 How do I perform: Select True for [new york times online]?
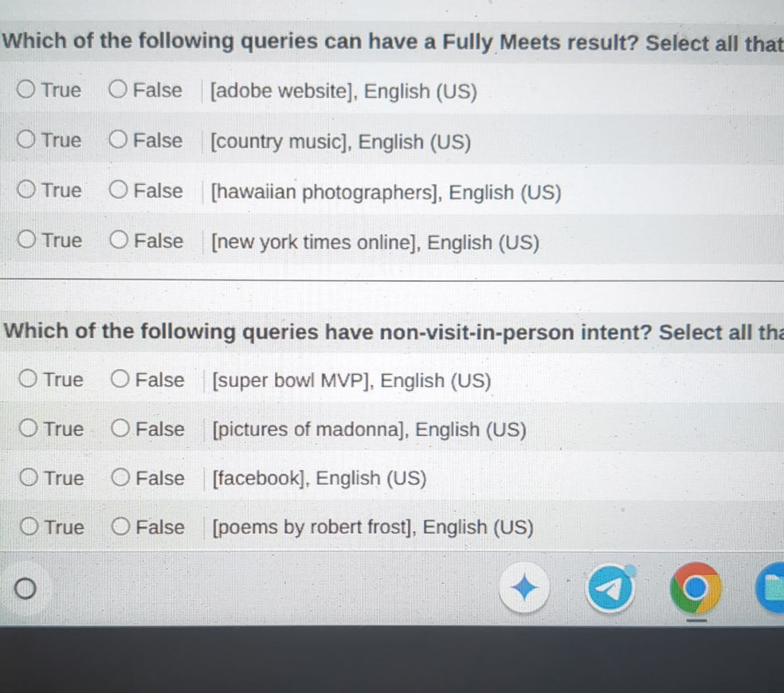pyautogui.click(x=25, y=240)
